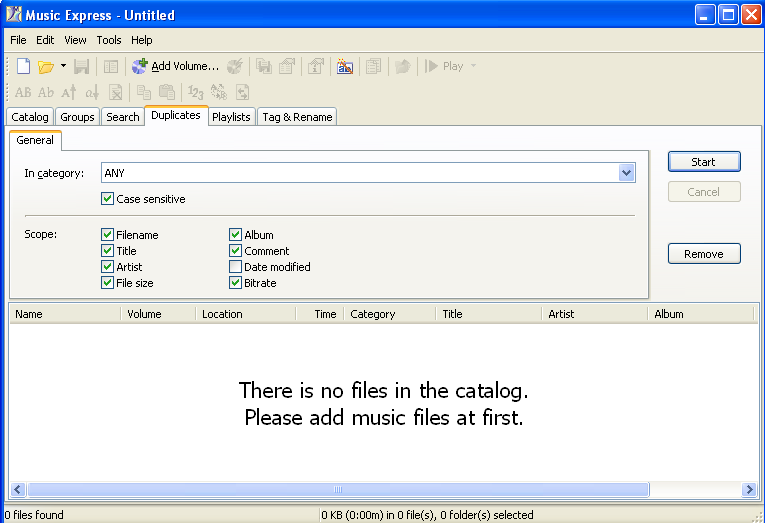765x523 pixels.
Task: Click the scrollbar left arrow
Action: pos(18,489)
